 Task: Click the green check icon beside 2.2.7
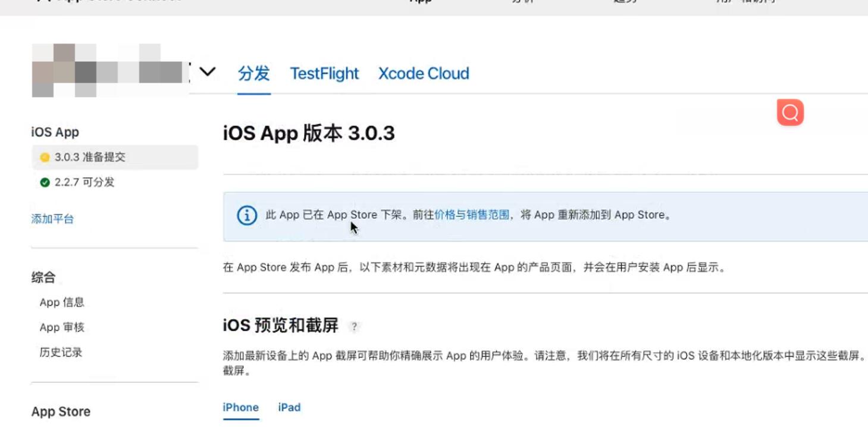(x=45, y=183)
